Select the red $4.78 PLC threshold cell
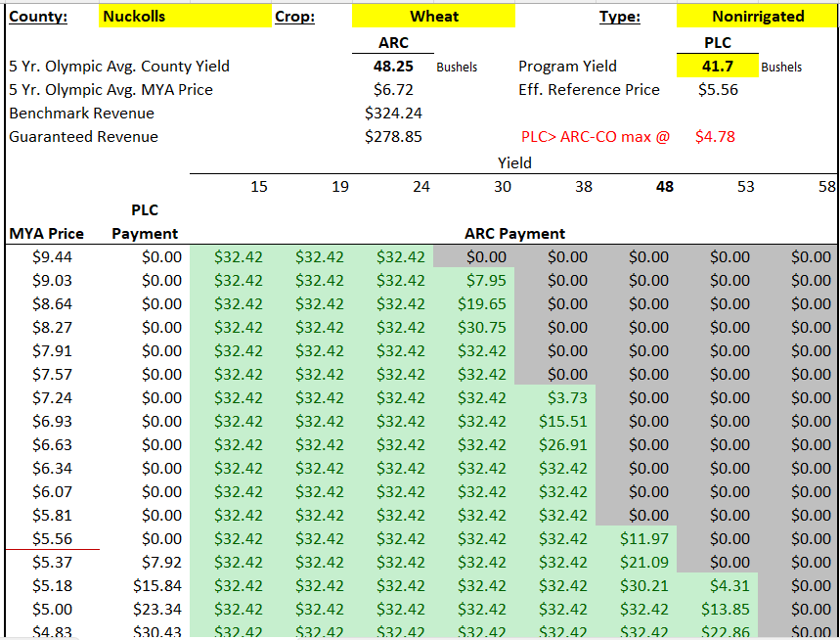Viewport: 840px width, 640px height. [x=715, y=137]
